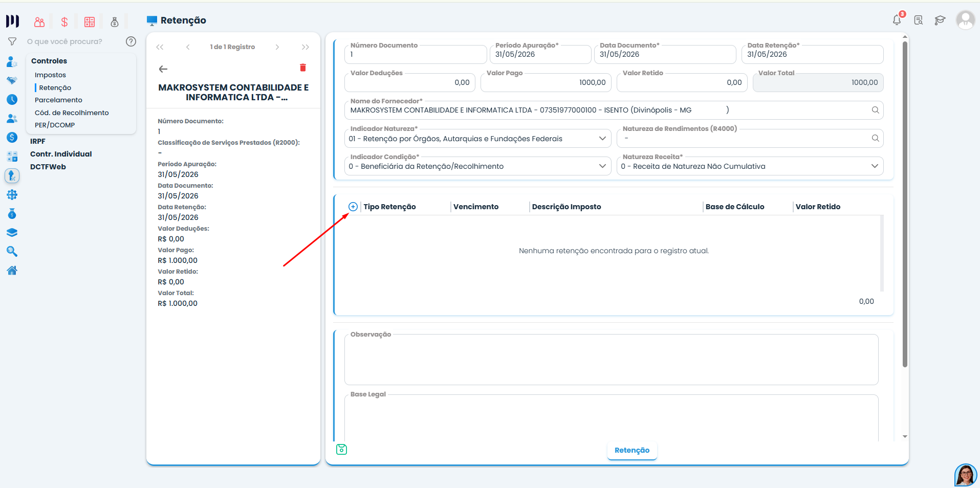
Task: Open PER/DCOMP menu item
Action: [55, 125]
